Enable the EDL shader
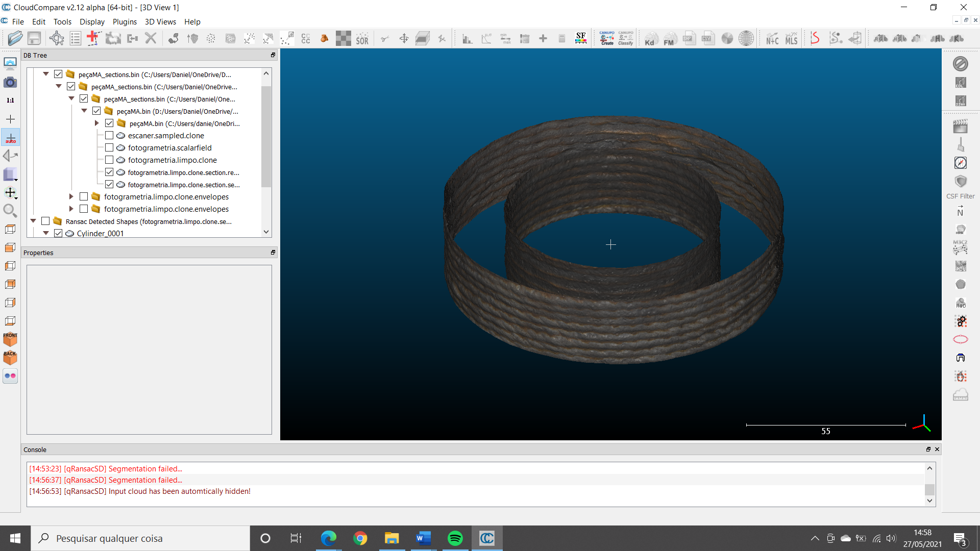980x551 pixels. pos(961,82)
